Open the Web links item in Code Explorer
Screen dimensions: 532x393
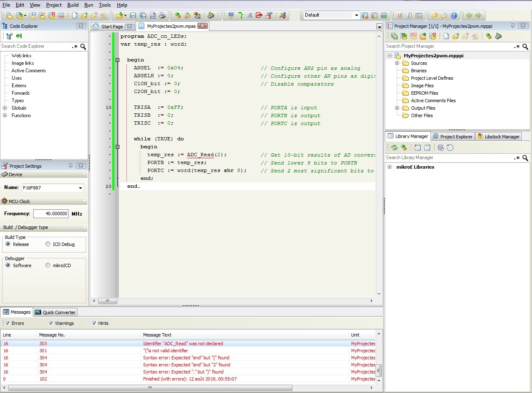(x=21, y=56)
